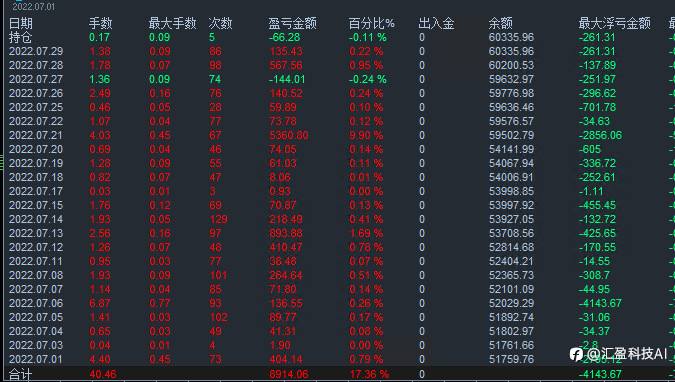Select the 2022.07.08 date row
The height and width of the screenshot is (382, 675).
(36, 275)
